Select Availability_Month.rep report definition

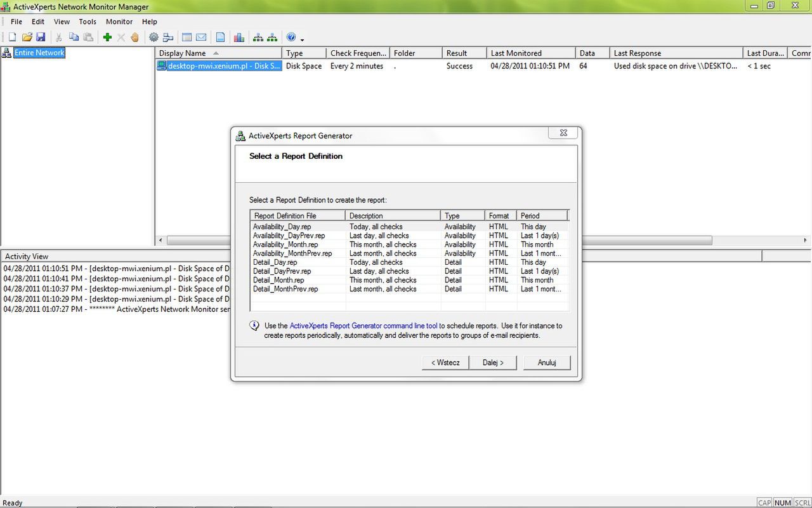409,244
